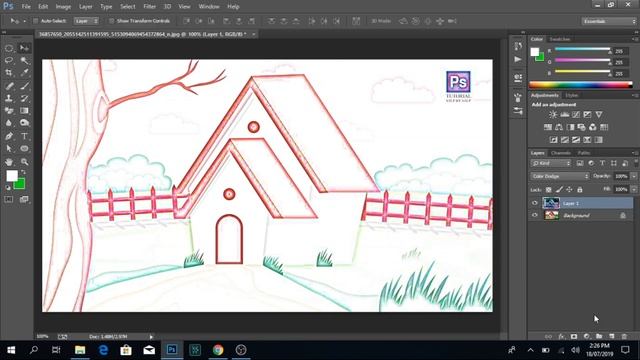
Task: Open the Color panel options menu
Action: coord(635,39)
